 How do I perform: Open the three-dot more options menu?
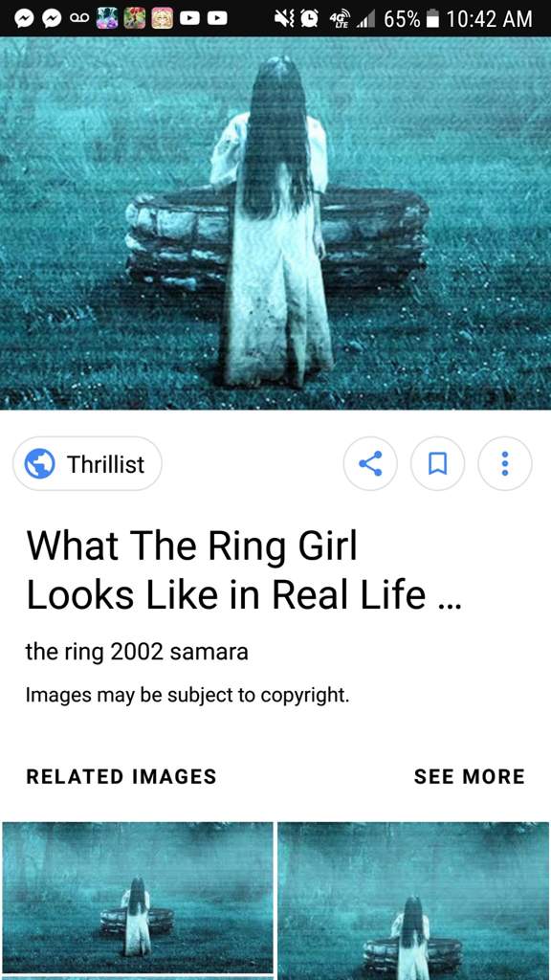click(x=505, y=464)
